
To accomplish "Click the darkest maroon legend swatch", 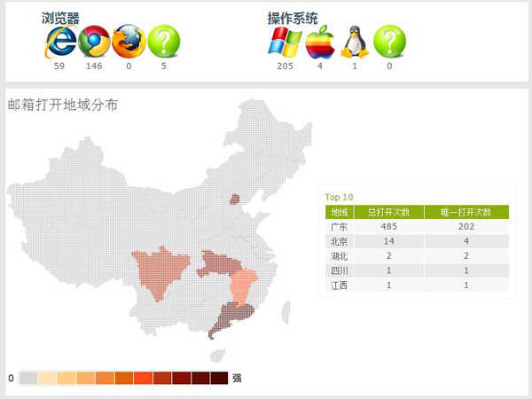I will coord(219,378).
